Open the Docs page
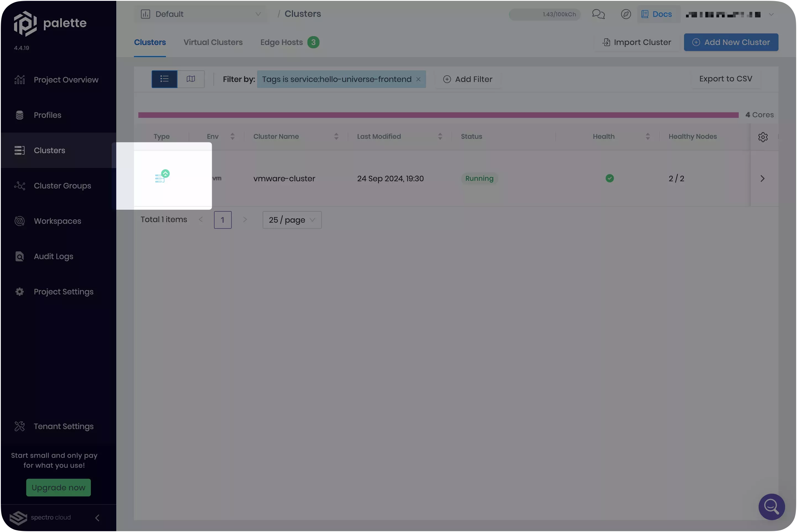The width and height of the screenshot is (797, 532). click(658, 14)
